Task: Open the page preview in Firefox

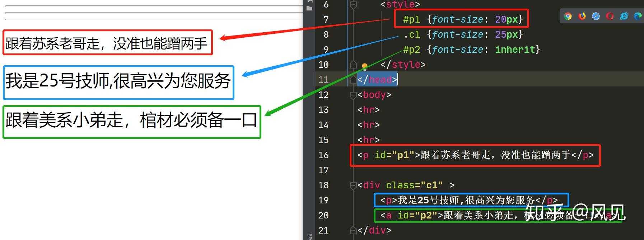Action: click(x=582, y=16)
